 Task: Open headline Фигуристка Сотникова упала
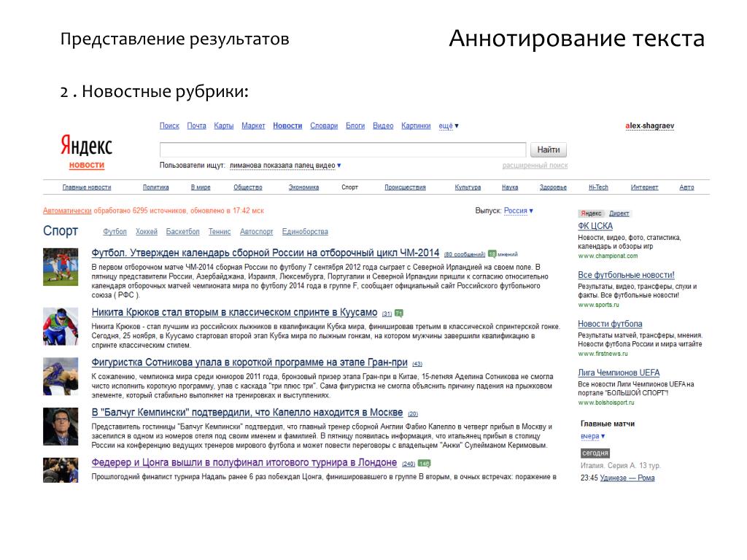249,362
